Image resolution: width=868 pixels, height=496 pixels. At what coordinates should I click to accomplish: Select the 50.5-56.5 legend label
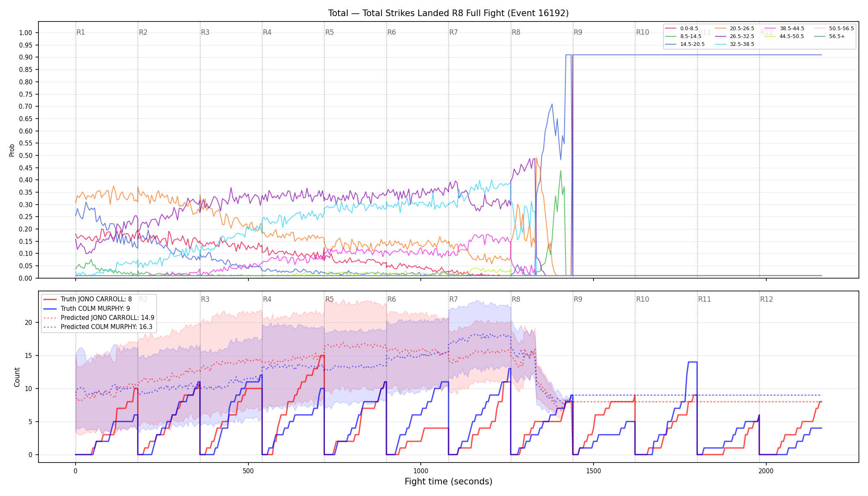click(x=842, y=29)
